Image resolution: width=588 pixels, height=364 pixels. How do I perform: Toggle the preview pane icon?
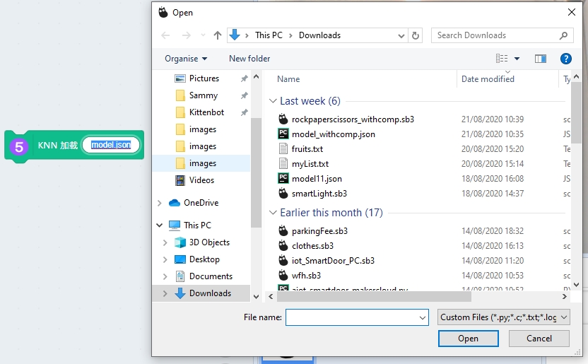pyautogui.click(x=541, y=59)
